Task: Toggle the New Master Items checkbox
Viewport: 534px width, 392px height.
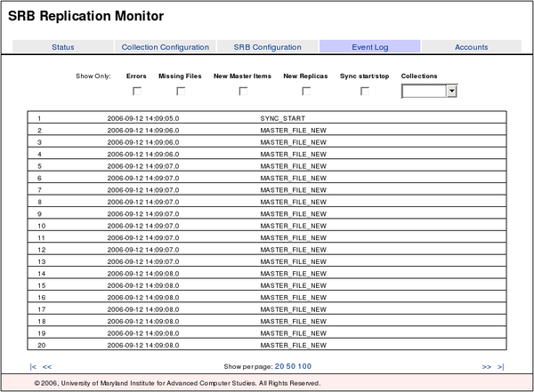Action: pyautogui.click(x=243, y=91)
